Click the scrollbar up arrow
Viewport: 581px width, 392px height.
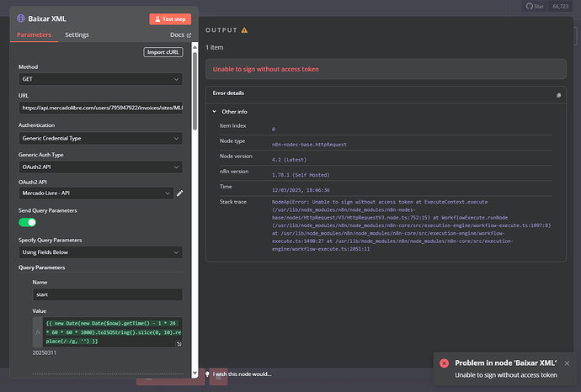195,47
